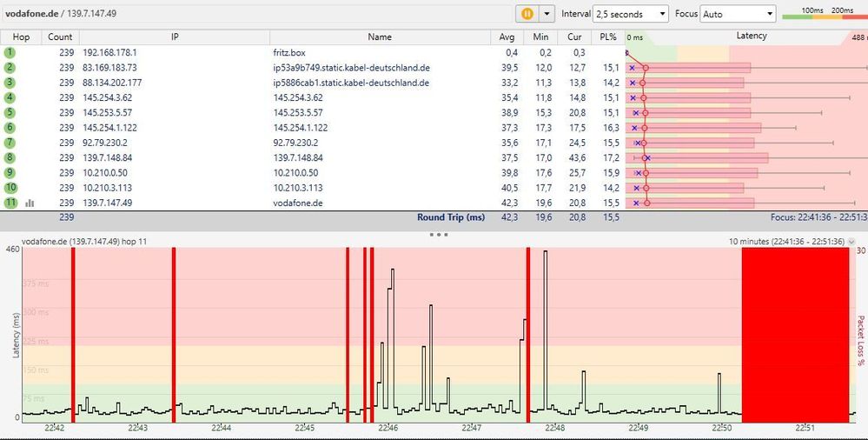This screenshot has width=868, height=440.
Task: Click the 22:46 time axis label
Action: (x=388, y=429)
